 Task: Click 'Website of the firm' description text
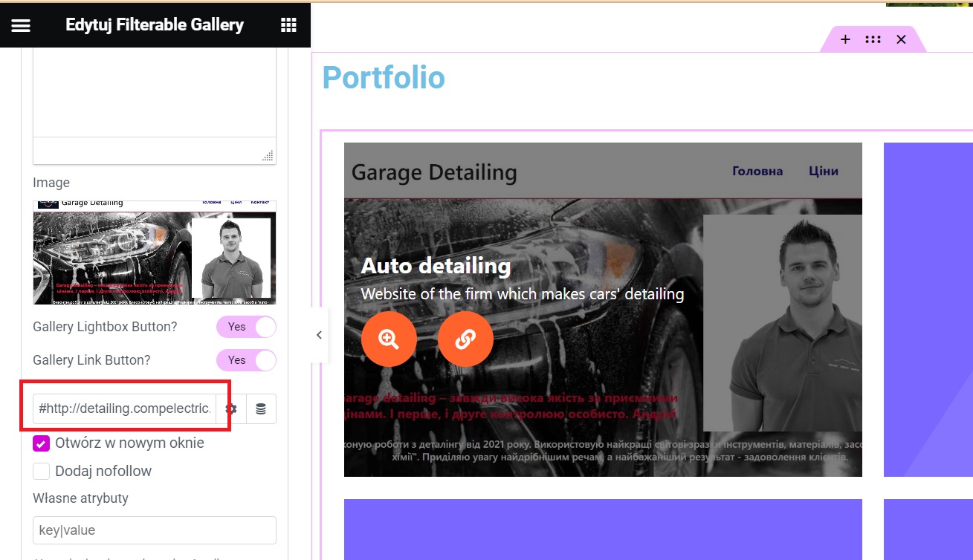523,294
